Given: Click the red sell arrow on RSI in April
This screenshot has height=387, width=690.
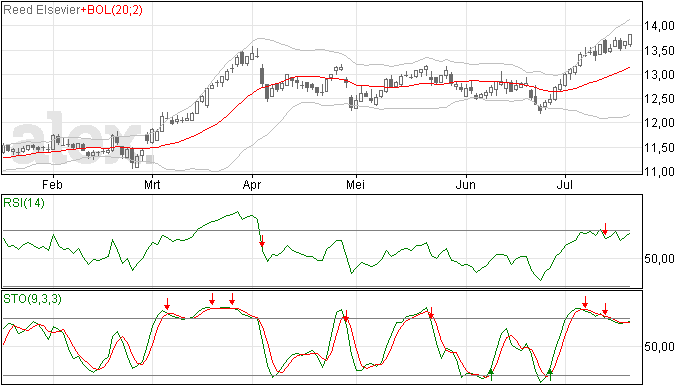Looking at the screenshot, I should click(262, 241).
